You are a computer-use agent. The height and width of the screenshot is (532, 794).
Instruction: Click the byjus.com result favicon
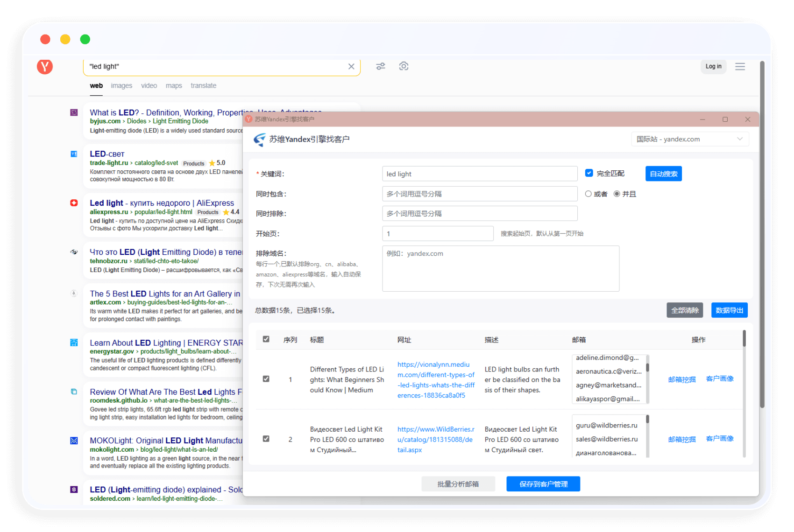(x=74, y=112)
